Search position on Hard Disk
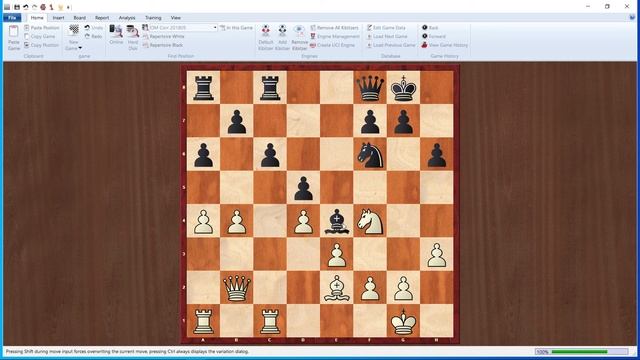Image resolution: width=640 pixels, height=360 pixels. point(133,38)
